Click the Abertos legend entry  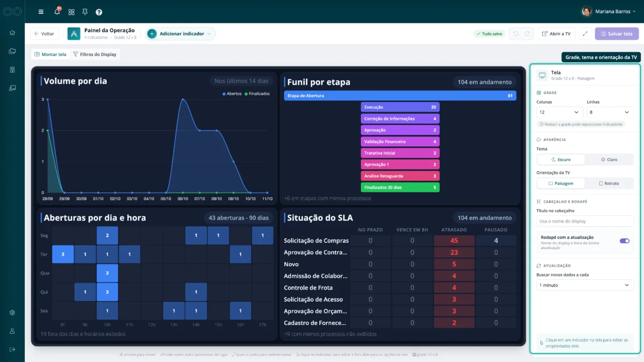coord(232,94)
